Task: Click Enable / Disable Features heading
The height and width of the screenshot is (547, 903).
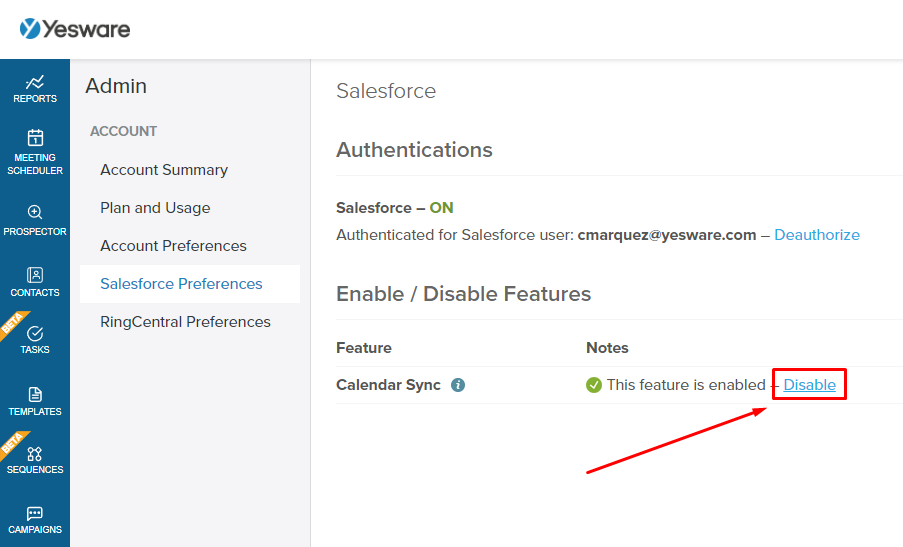Action: coord(464,294)
